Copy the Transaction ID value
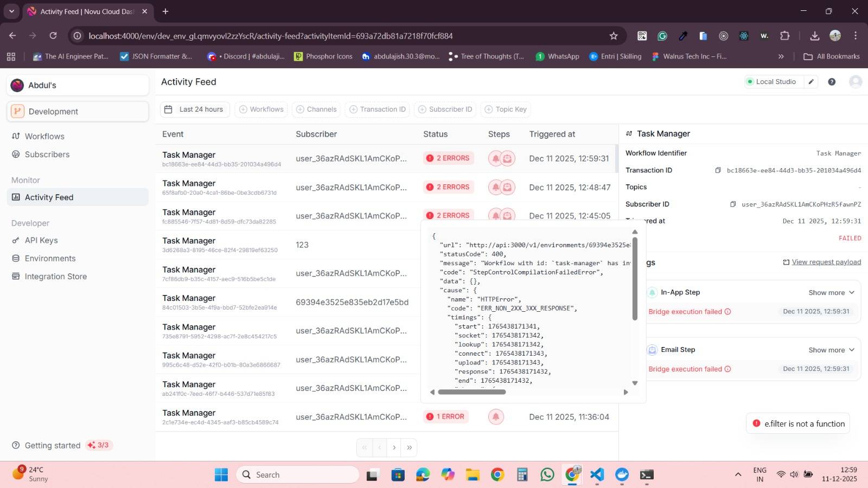 tap(718, 170)
